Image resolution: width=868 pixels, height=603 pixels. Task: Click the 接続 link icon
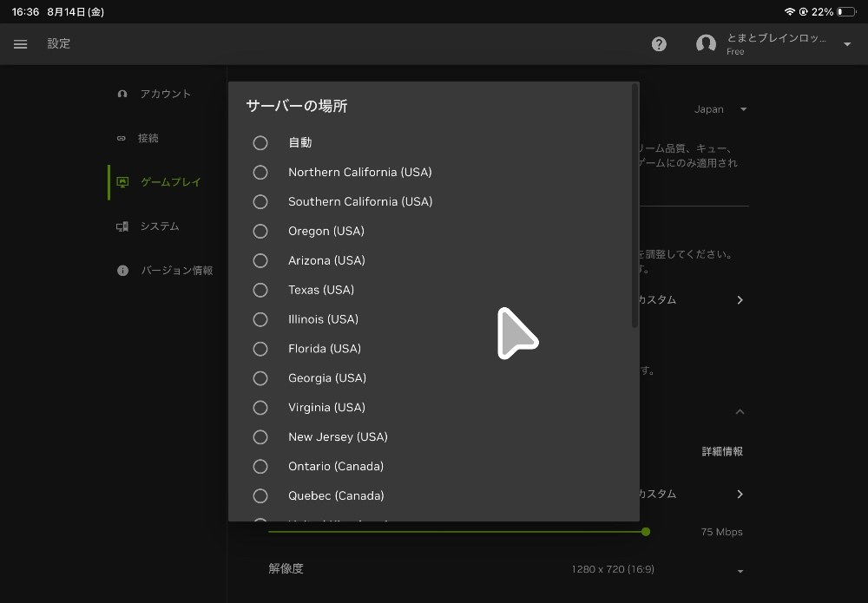pyautogui.click(x=122, y=138)
